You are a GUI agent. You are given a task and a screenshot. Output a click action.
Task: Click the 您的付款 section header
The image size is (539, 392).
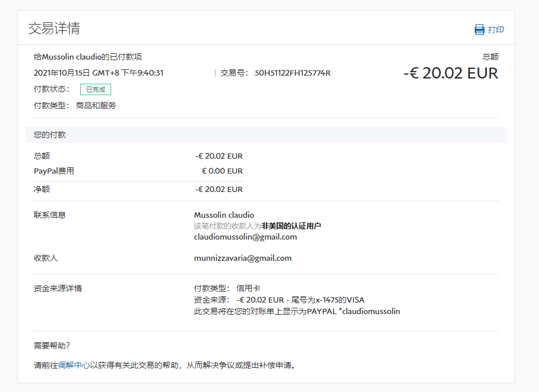pyautogui.click(x=50, y=135)
